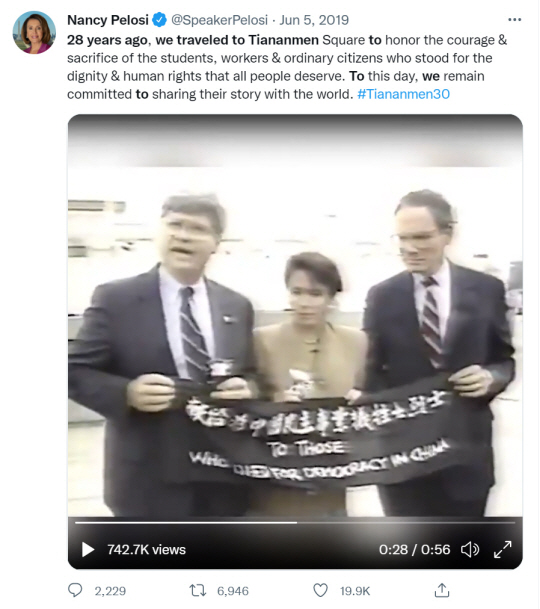
Task: Like the tweet with the heart icon
Action: (321, 590)
